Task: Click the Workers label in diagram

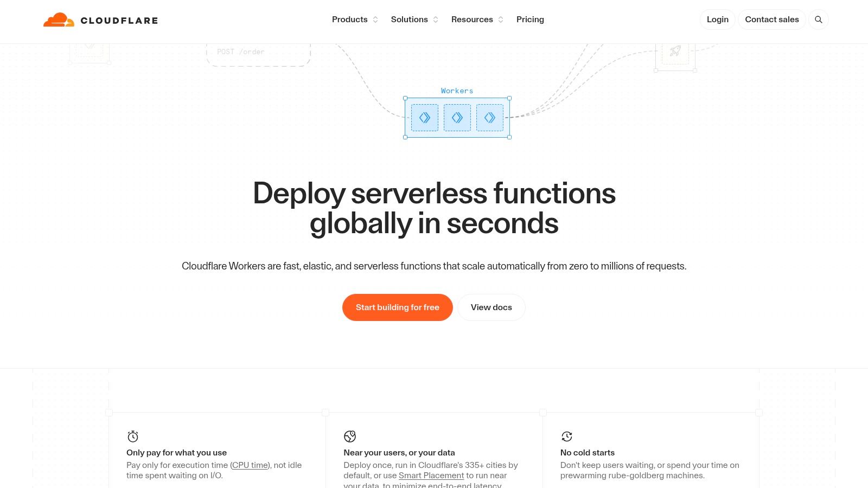Action: coord(457,91)
